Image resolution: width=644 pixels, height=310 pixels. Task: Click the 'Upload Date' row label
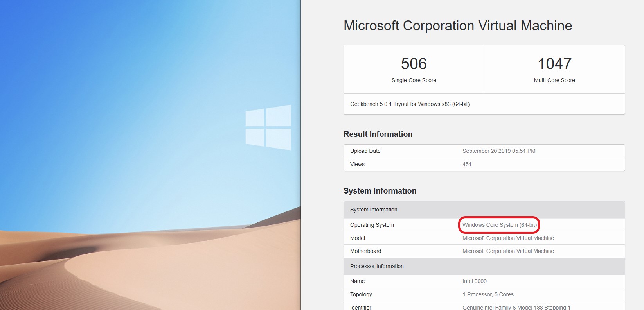pyautogui.click(x=365, y=151)
